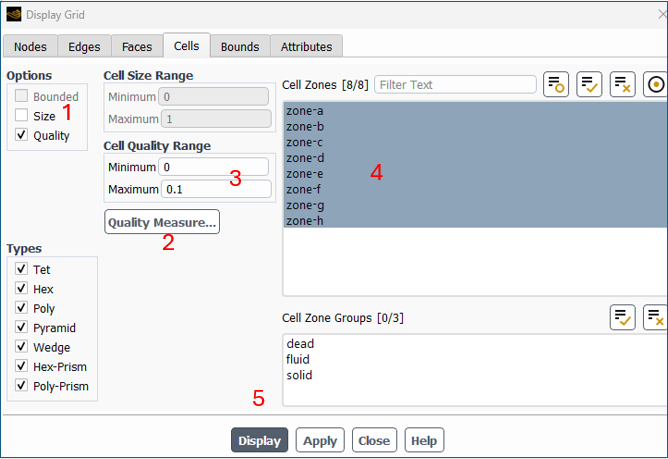The width and height of the screenshot is (668, 459).
Task: Deselect all Cell Zones with X icon
Action: tap(622, 85)
